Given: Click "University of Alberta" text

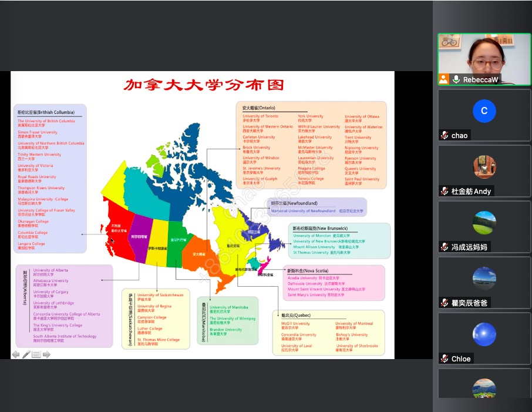Looking at the screenshot, I should 50,270.
